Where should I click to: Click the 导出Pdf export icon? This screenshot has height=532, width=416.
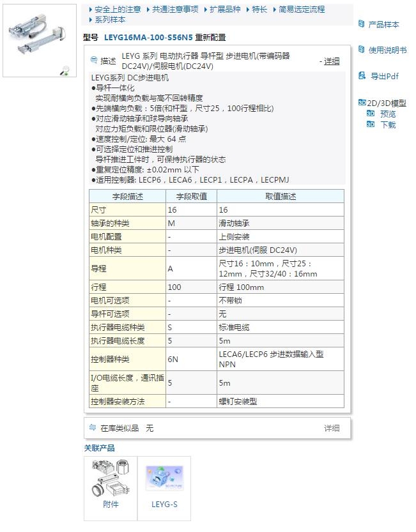362,76
